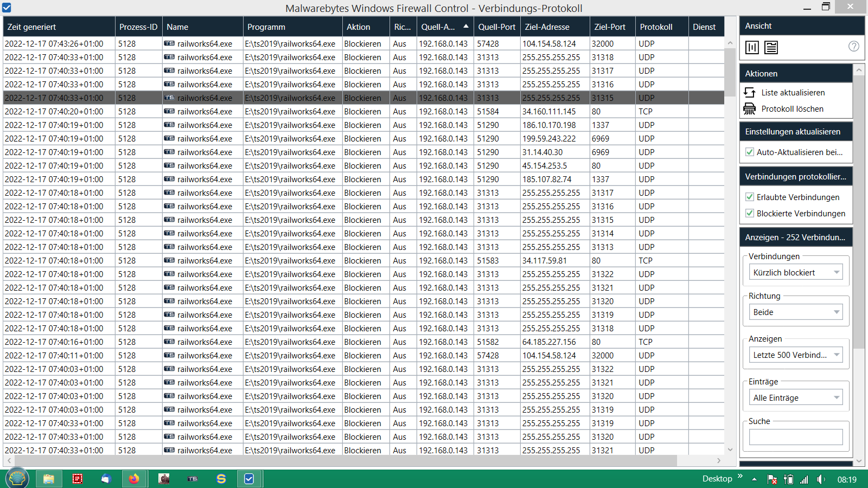Click the scroll-right arrow of the log table
The height and width of the screenshot is (488, 868).
pyautogui.click(x=719, y=460)
